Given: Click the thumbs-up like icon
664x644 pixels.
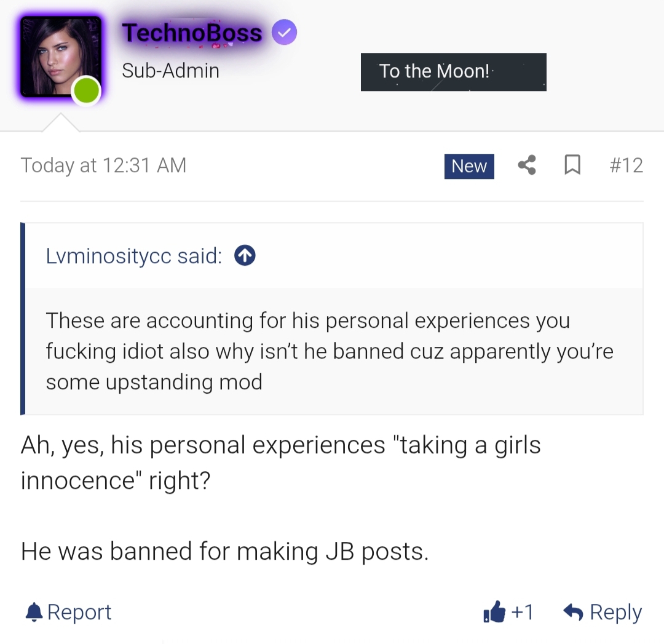Looking at the screenshot, I should [494, 612].
